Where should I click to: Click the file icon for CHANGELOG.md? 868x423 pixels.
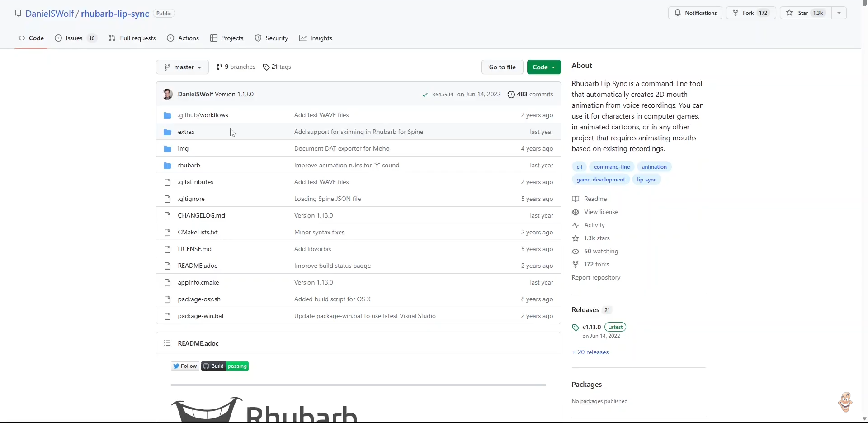[167, 216]
